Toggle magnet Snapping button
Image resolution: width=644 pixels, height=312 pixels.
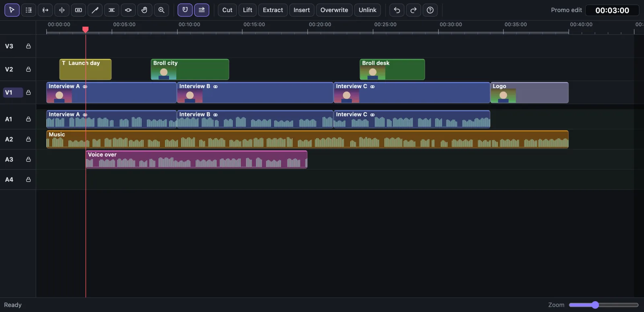click(x=185, y=10)
